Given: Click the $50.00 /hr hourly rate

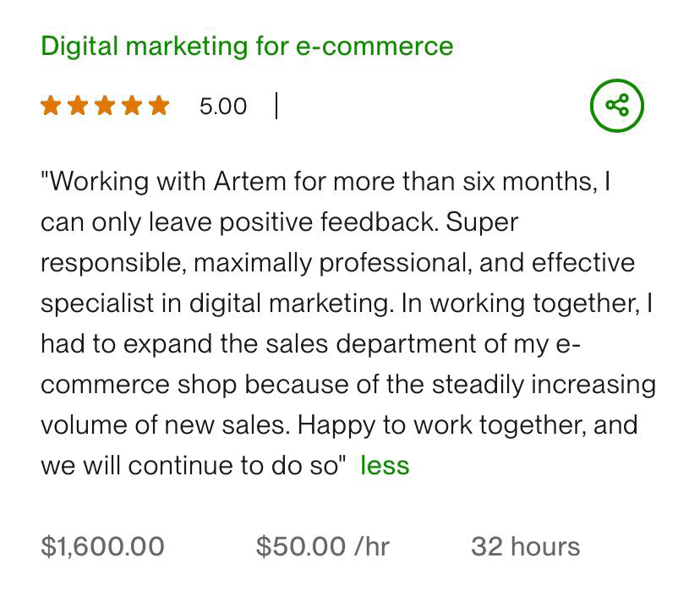Looking at the screenshot, I should [x=322, y=546].
